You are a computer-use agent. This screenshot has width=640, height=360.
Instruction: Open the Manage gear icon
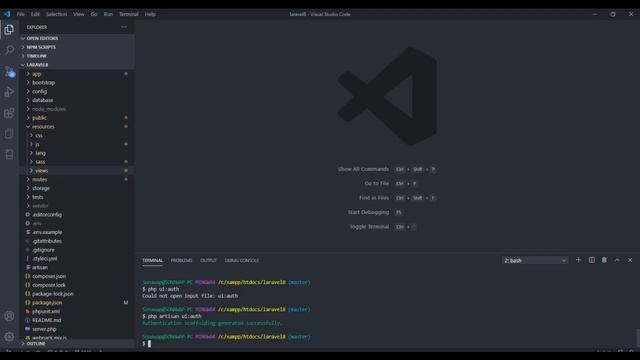(9, 337)
